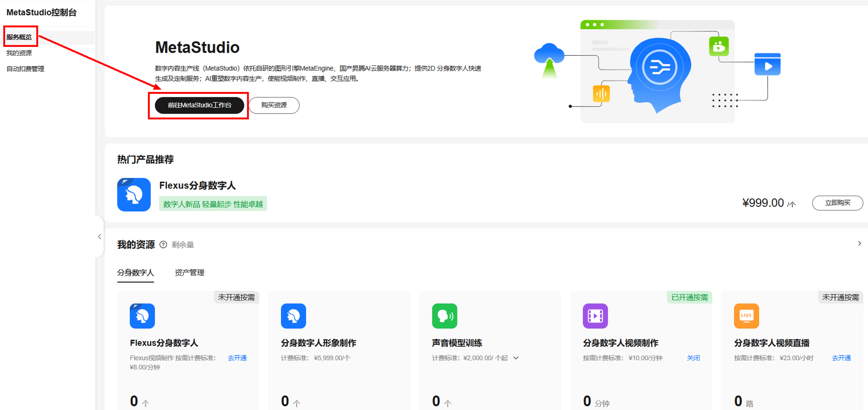Expand 我的资源 with the right chevron
This screenshot has width=868, height=410.
pos(859,244)
